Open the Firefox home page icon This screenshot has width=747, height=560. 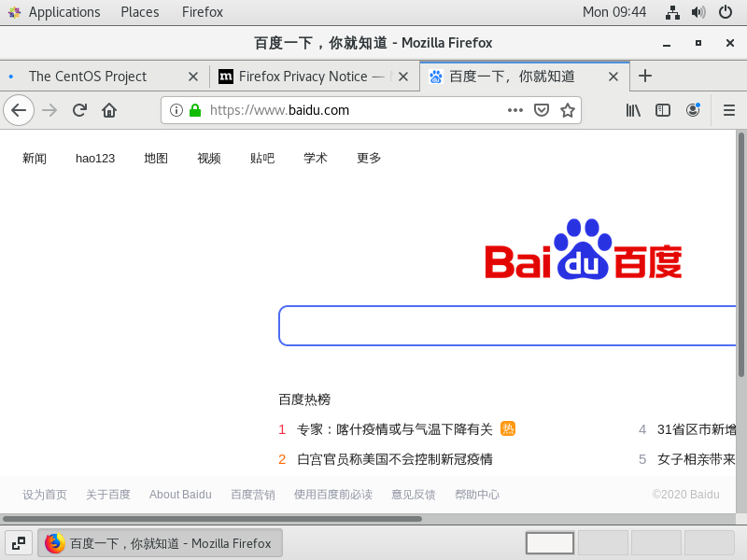point(109,110)
